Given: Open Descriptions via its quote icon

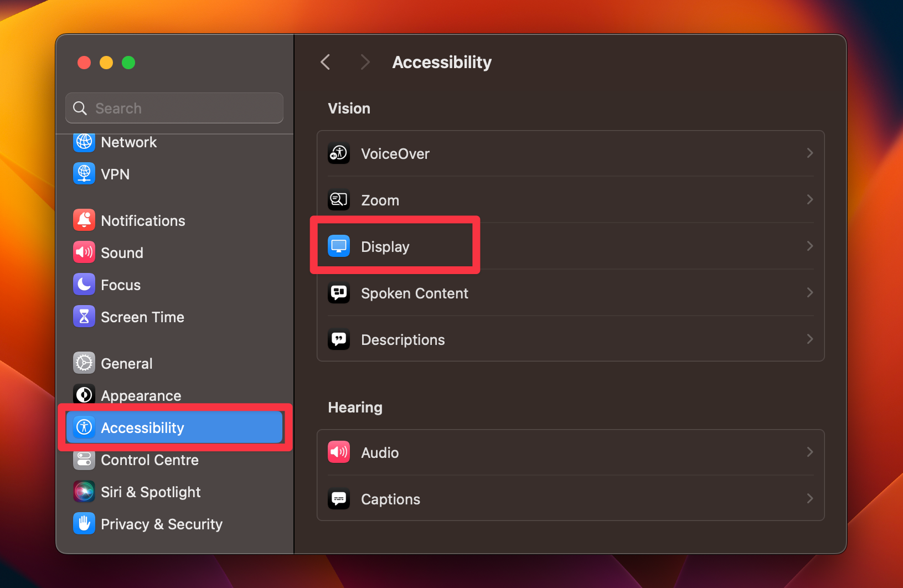Looking at the screenshot, I should pyautogui.click(x=338, y=339).
